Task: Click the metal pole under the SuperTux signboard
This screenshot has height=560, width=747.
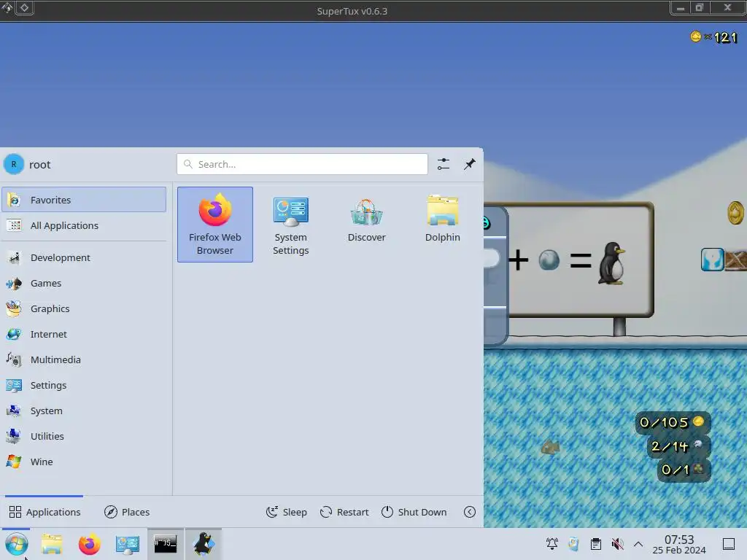Action: tap(619, 326)
